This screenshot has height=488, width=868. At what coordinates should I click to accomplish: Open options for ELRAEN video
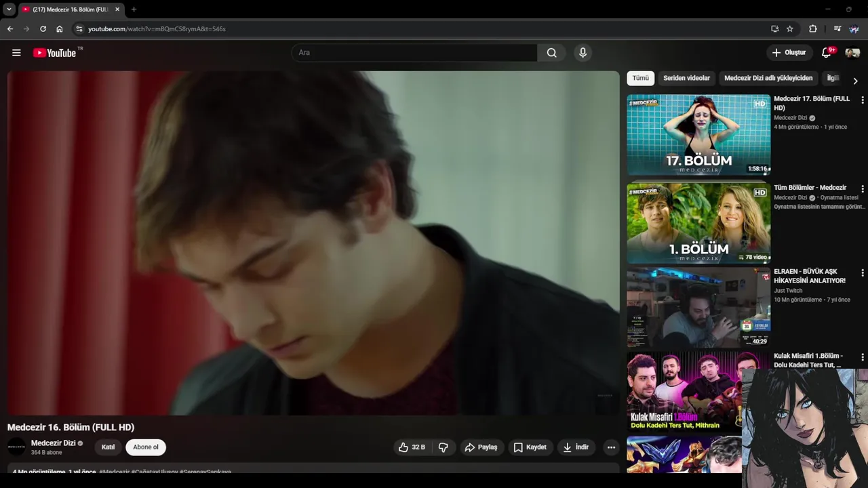coord(862,273)
